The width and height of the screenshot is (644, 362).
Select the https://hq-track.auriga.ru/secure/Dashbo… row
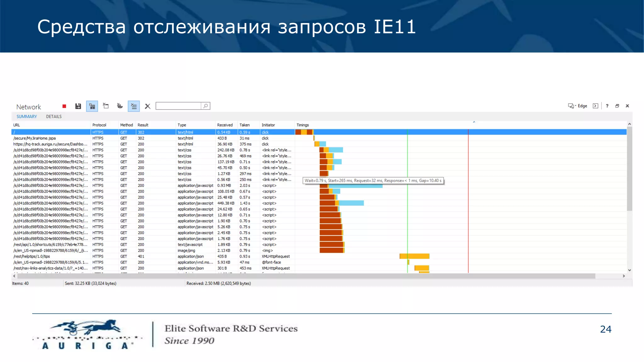click(x=319, y=144)
